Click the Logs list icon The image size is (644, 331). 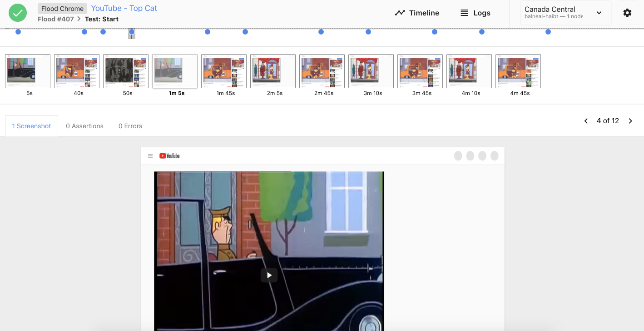click(464, 13)
